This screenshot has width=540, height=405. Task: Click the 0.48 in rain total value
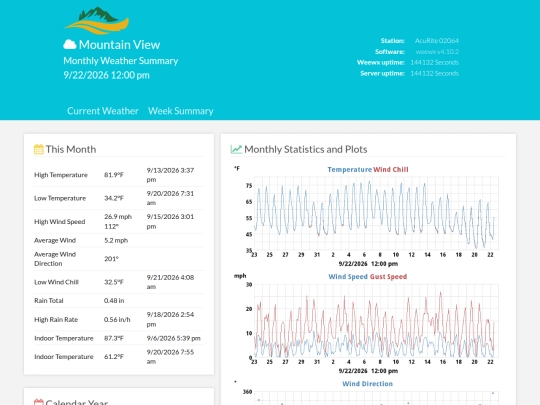tap(114, 301)
